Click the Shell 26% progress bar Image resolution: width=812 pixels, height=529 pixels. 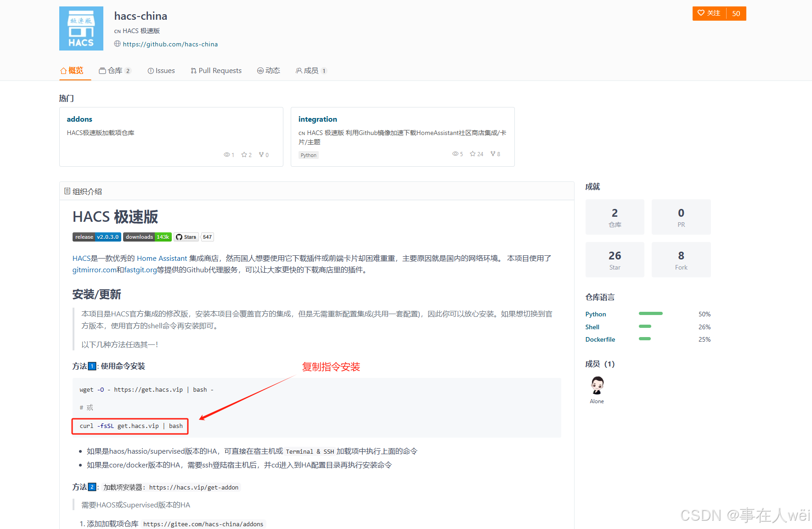pyautogui.click(x=645, y=326)
